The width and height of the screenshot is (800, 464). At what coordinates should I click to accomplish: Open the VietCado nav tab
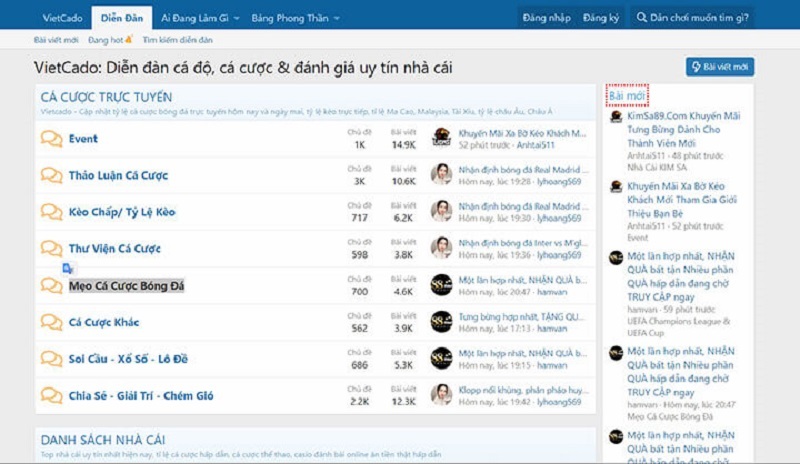(x=62, y=18)
